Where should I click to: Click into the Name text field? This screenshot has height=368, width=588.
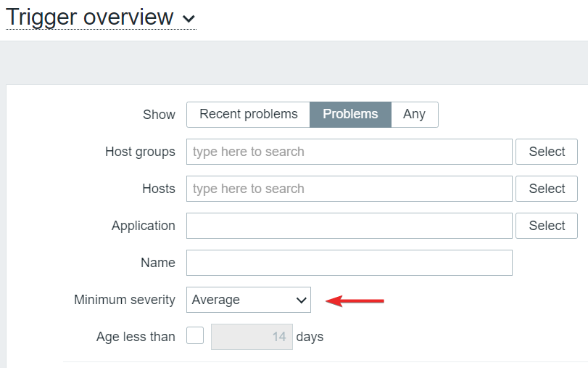[x=349, y=263]
